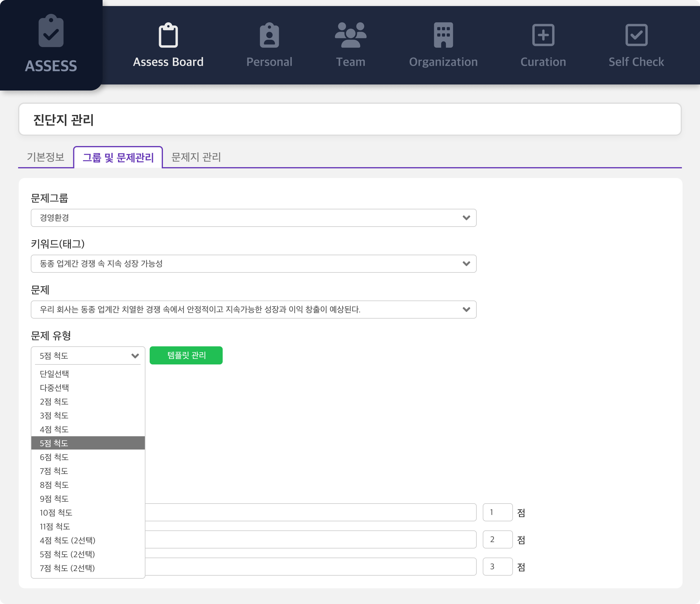The height and width of the screenshot is (604, 700).
Task: Click the score field showing 3
Action: 497,567
